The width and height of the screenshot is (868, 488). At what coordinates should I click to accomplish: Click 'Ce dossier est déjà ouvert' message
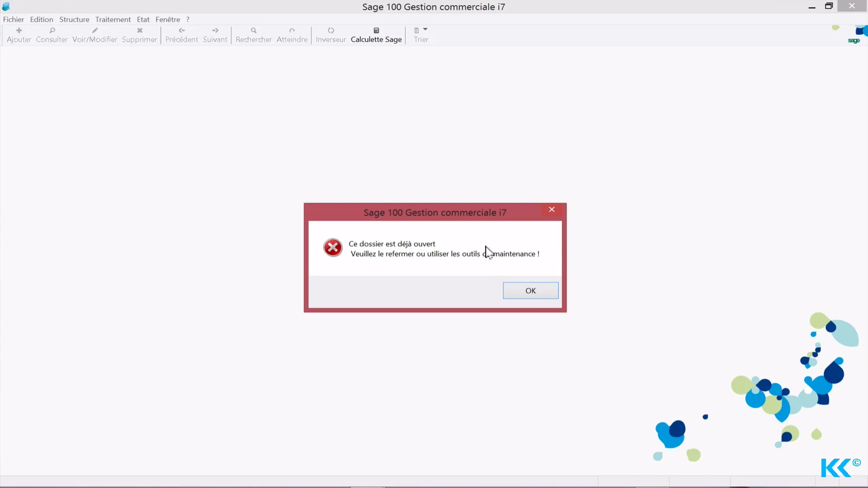point(392,244)
